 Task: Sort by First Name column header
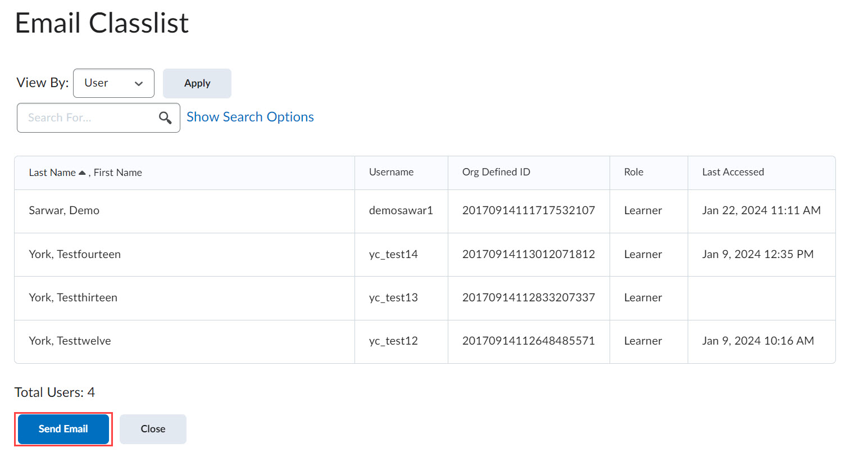117,173
